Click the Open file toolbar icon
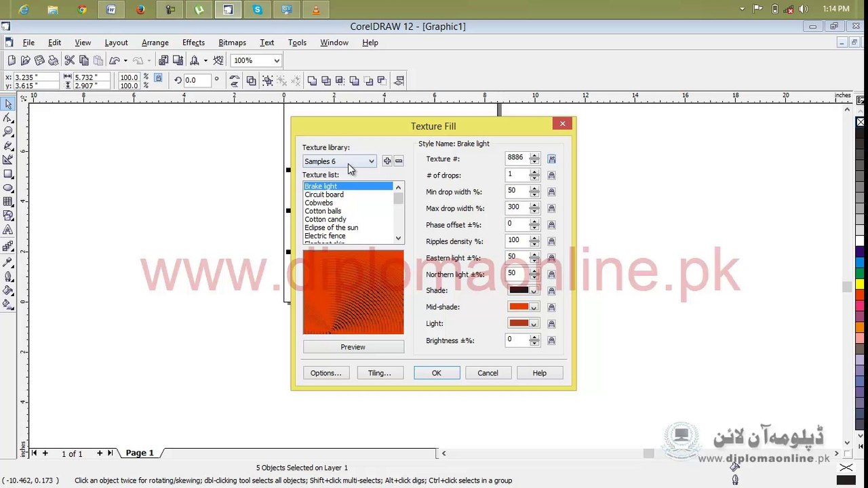Image resolution: width=868 pixels, height=488 pixels. [25, 61]
